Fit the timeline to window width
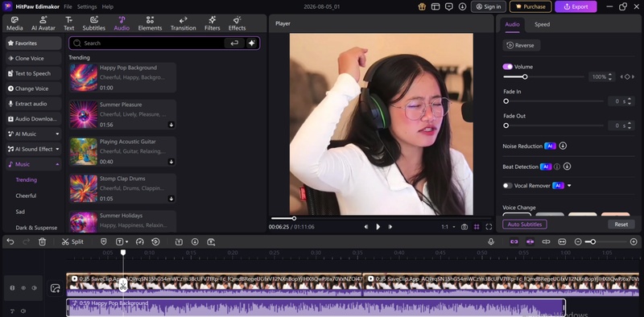The width and height of the screenshot is (644, 317). pos(562,242)
